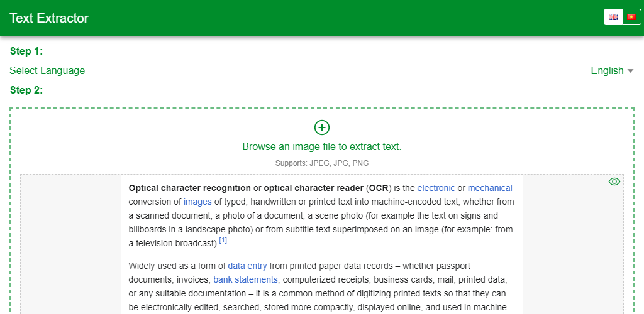The width and height of the screenshot is (644, 314).
Task: Click the Step 2 heading
Action: [x=26, y=90]
